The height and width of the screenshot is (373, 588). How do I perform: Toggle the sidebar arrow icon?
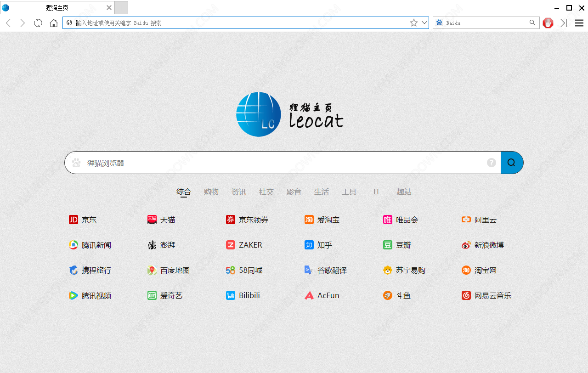tap(564, 23)
